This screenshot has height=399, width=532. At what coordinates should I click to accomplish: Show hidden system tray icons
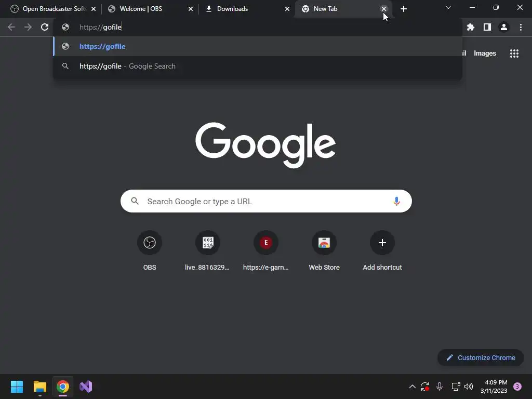click(x=412, y=387)
